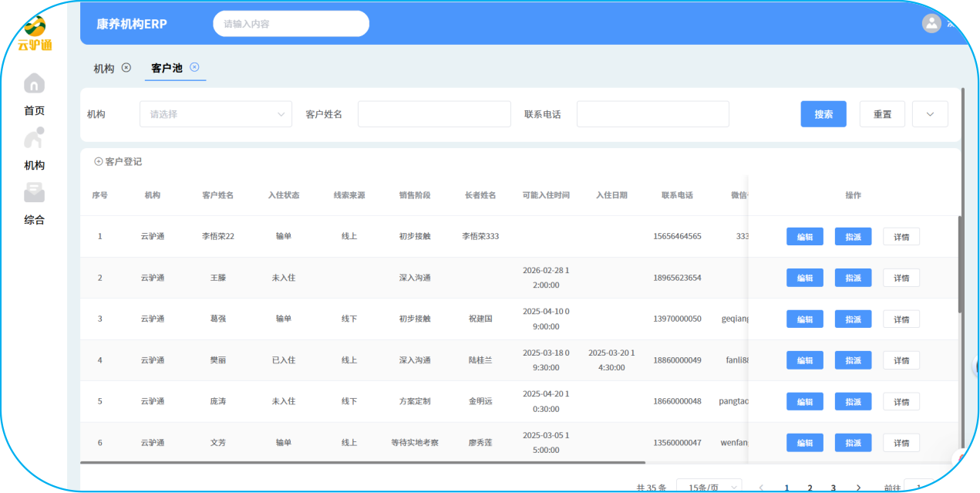Click the name cell 樊丽
The height and width of the screenshot is (493, 980).
(x=218, y=360)
